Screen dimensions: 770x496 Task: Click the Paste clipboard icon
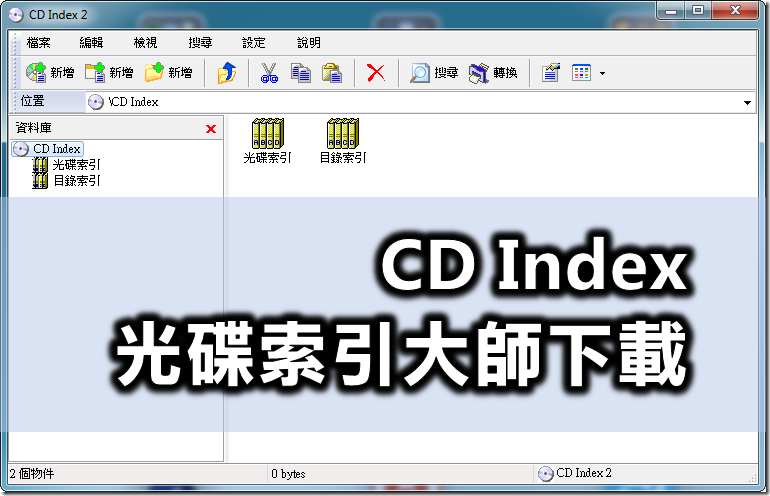[x=332, y=73]
